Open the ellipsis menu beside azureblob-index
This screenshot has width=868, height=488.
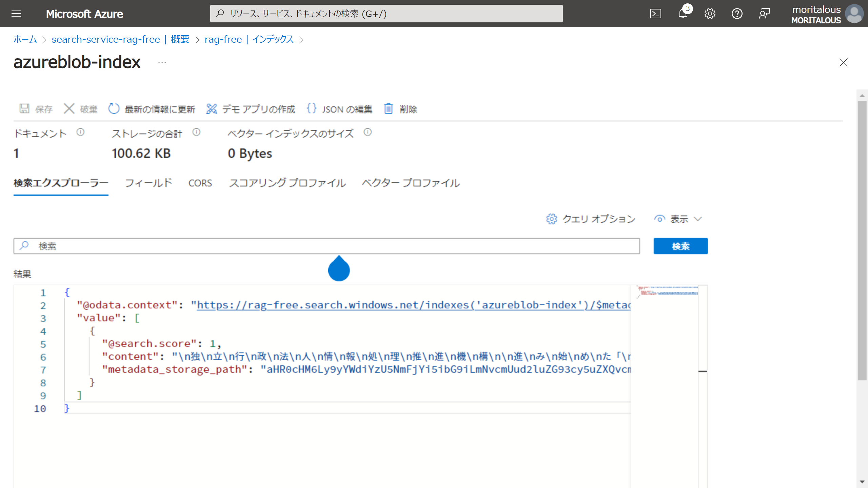(x=162, y=62)
